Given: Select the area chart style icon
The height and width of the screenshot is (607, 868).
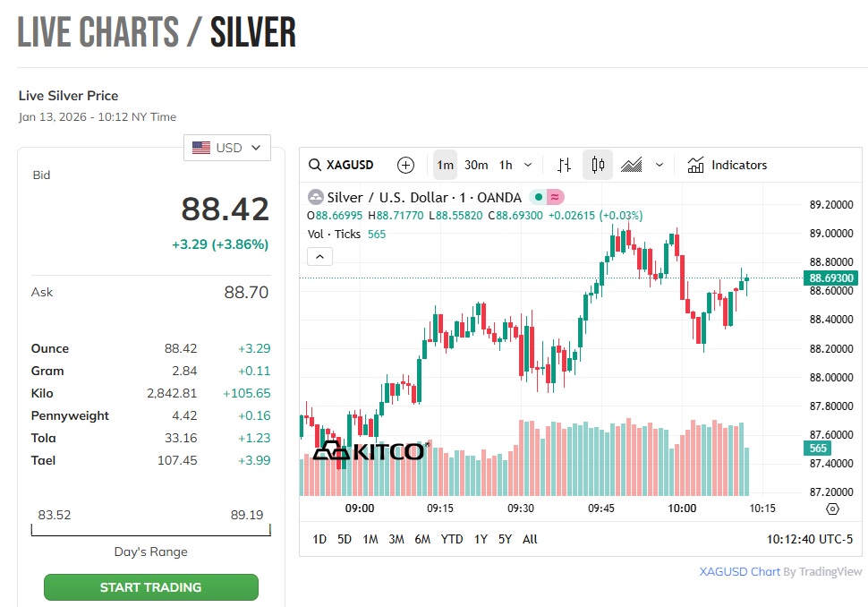Looking at the screenshot, I should (x=632, y=165).
